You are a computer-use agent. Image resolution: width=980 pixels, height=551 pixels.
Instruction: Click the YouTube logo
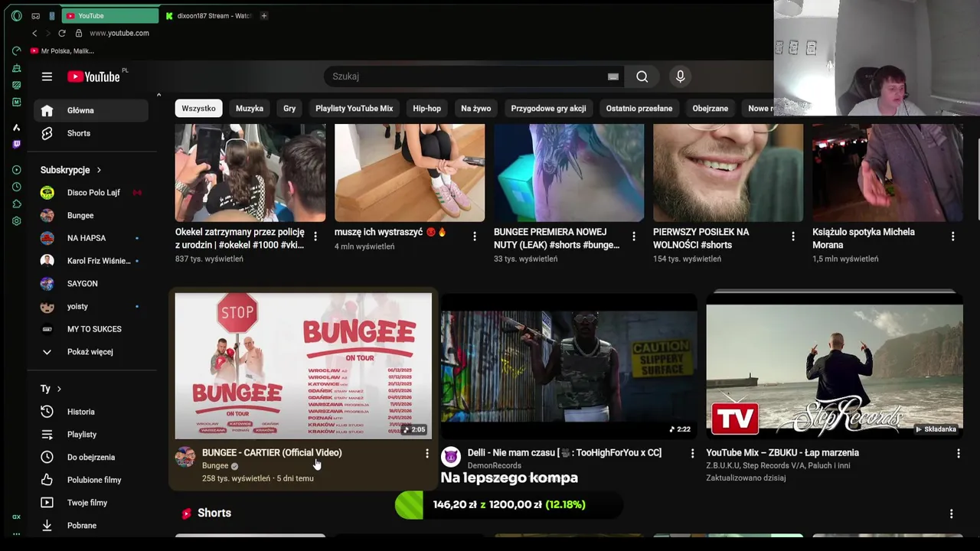click(x=93, y=77)
